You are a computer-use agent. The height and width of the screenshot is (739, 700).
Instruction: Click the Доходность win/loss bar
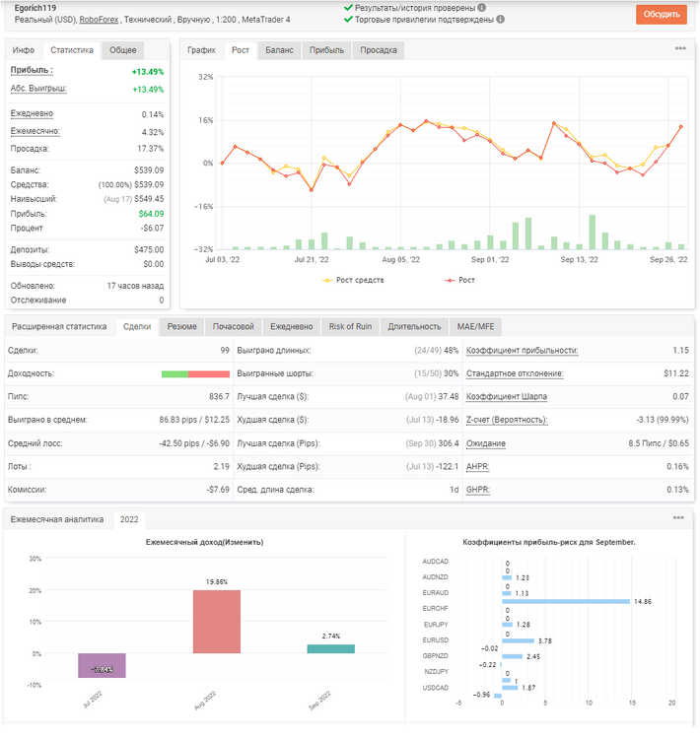(195, 374)
